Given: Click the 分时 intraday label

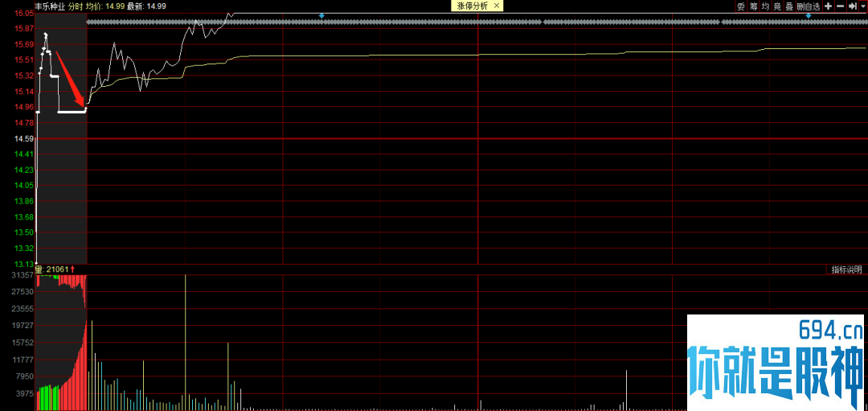Looking at the screenshot, I should [76, 6].
